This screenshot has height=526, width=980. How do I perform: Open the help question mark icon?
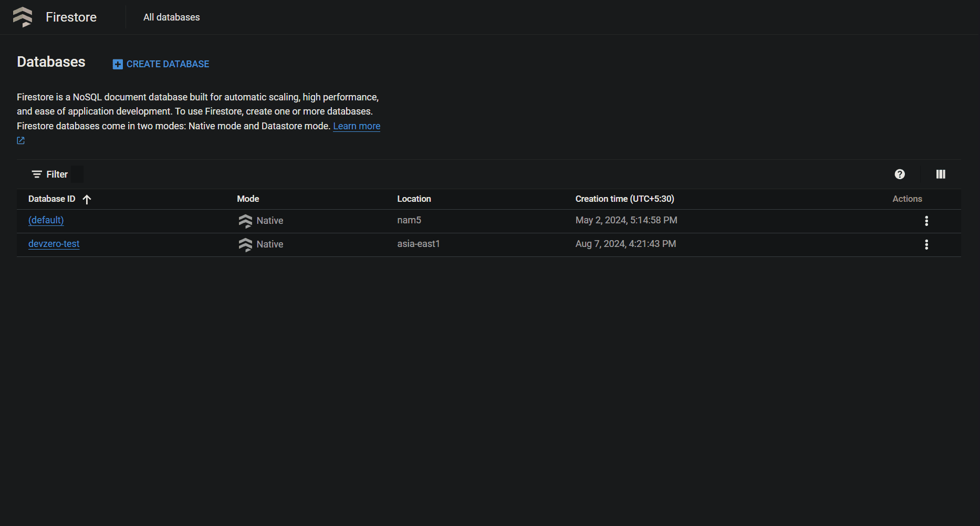[x=900, y=174]
